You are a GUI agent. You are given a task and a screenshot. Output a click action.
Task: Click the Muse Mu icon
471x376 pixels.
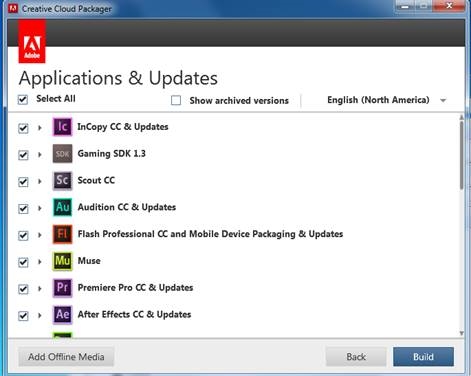(62, 261)
